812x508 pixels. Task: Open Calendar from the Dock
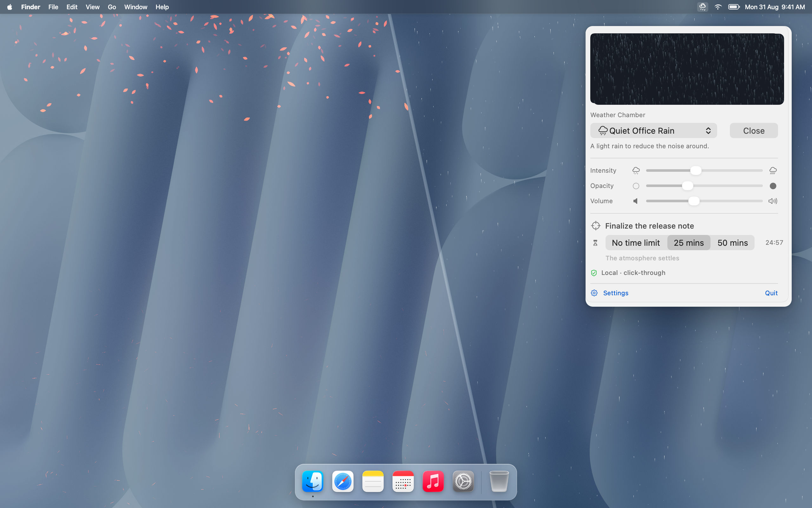pyautogui.click(x=403, y=481)
